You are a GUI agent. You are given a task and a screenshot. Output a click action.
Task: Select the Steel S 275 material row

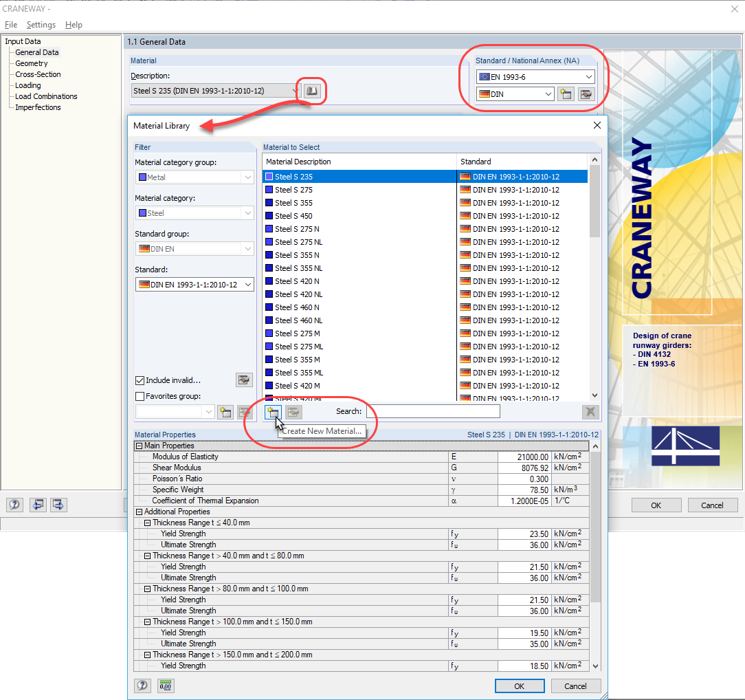425,190
